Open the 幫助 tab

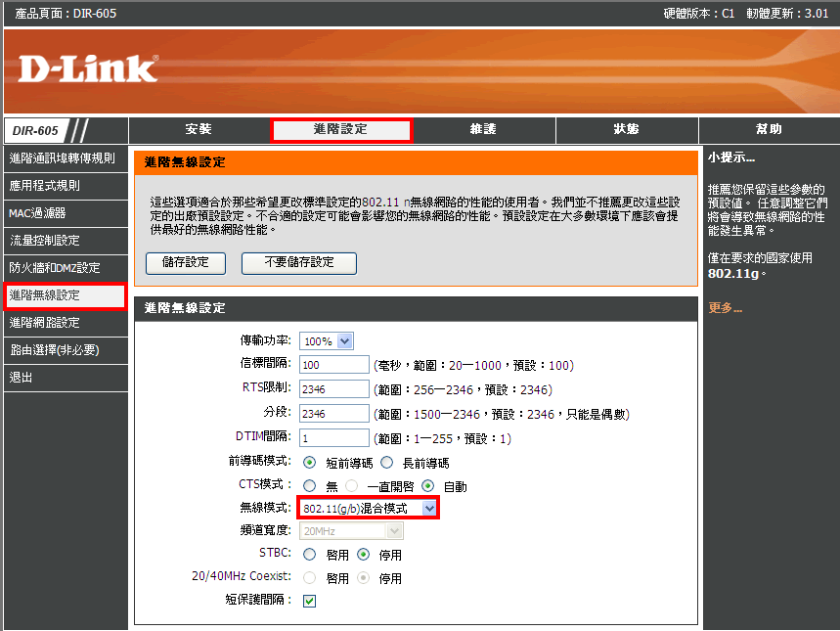pyautogui.click(x=769, y=129)
